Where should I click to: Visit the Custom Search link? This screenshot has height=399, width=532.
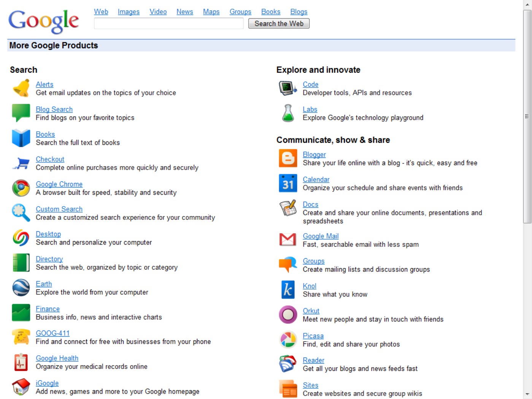click(x=59, y=209)
